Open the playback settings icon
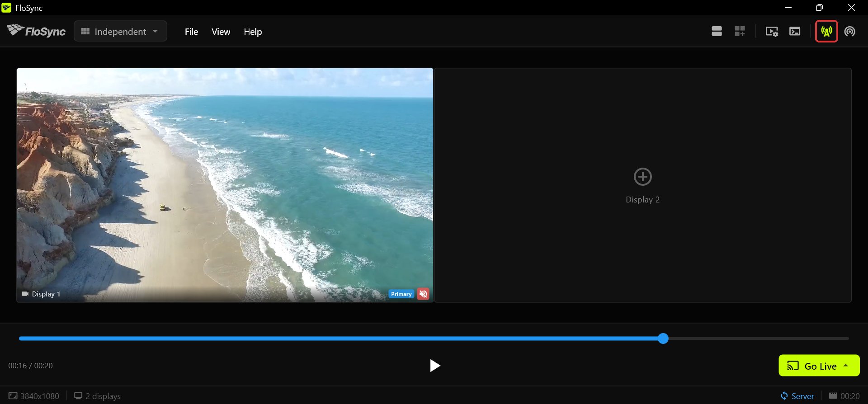The width and height of the screenshot is (868, 404). (772, 31)
